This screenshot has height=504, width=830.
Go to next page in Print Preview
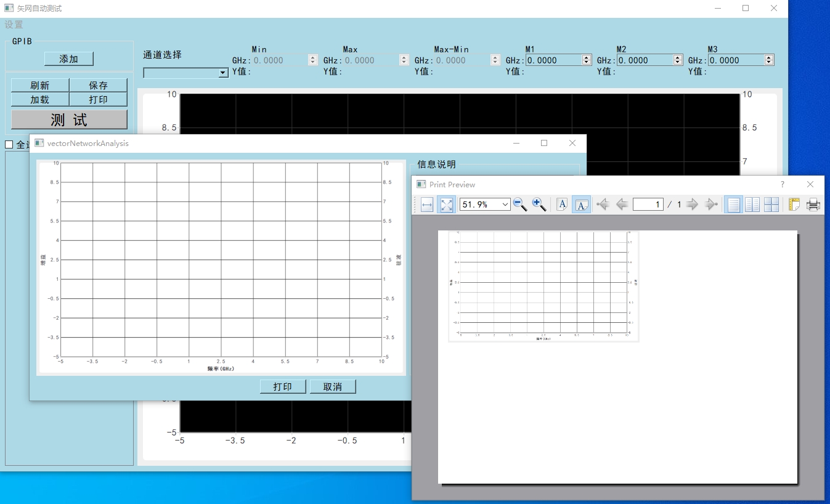pyautogui.click(x=693, y=205)
